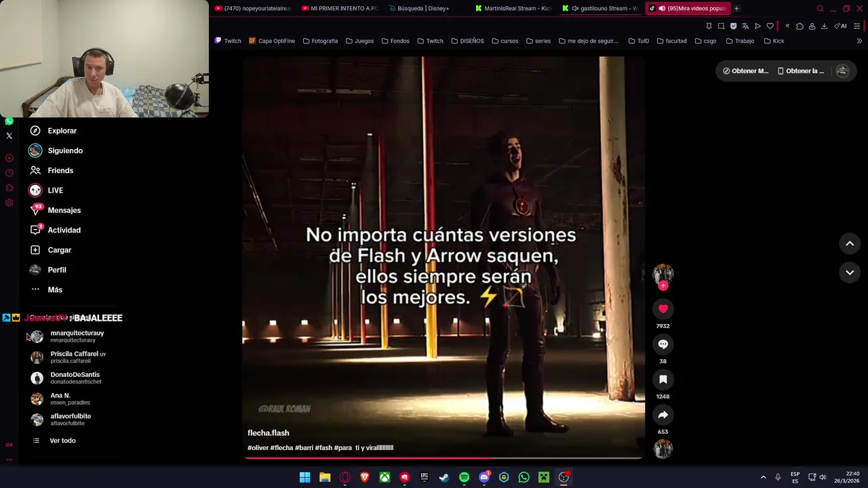Viewport: 868px width, 488px height.
Task: Open X (Twitter) in the browser sidebar
Action: [9, 136]
